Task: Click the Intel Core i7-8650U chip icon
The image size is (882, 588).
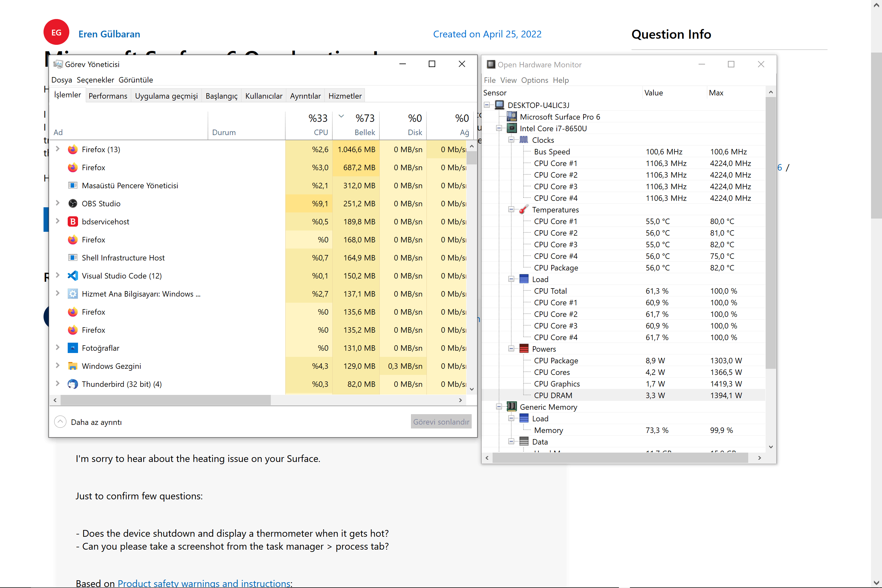Action: pyautogui.click(x=512, y=128)
